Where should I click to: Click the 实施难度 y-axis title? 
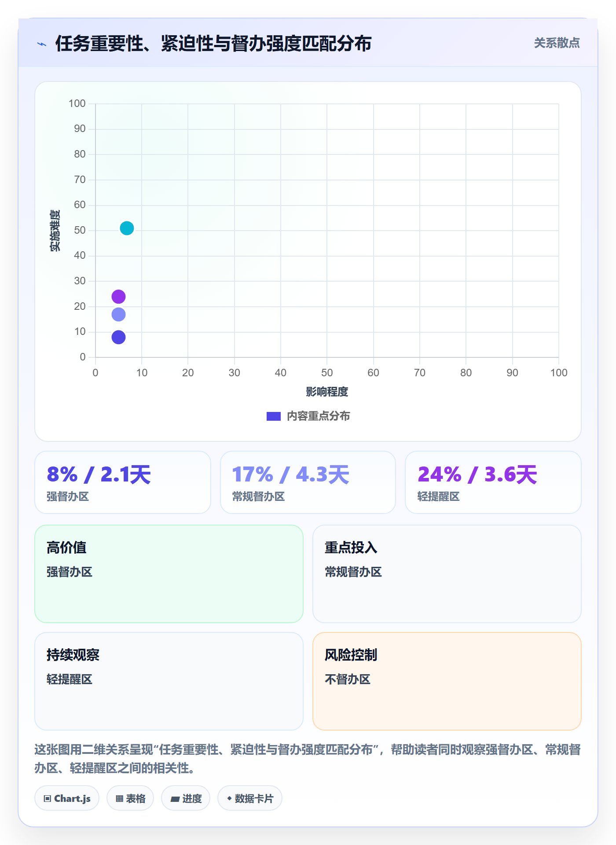coord(55,231)
